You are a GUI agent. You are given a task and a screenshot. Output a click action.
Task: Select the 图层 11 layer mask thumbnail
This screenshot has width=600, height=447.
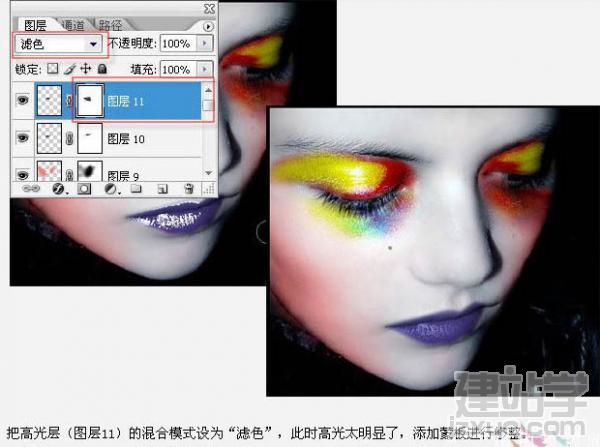pos(90,101)
